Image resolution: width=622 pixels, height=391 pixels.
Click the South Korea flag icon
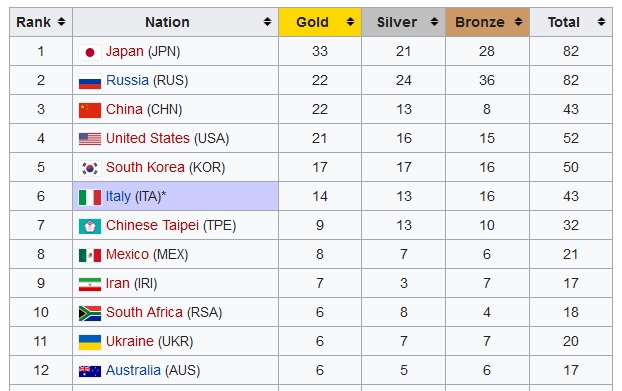click(90, 168)
